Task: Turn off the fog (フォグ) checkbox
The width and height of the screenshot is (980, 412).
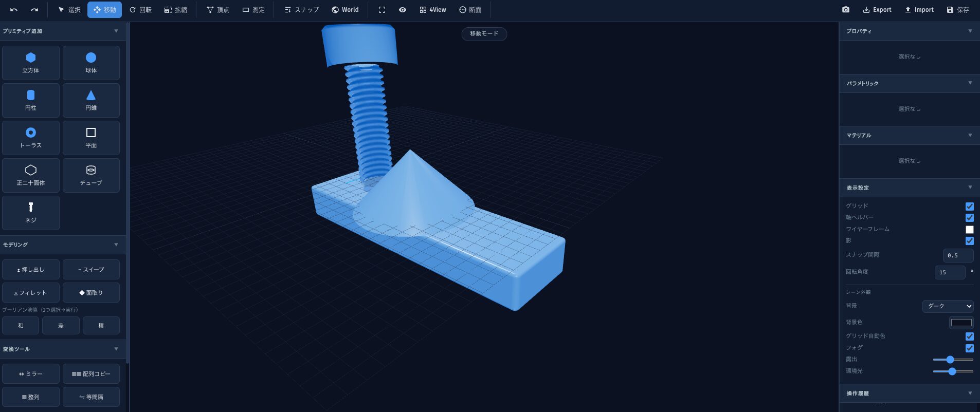Action: [969, 348]
